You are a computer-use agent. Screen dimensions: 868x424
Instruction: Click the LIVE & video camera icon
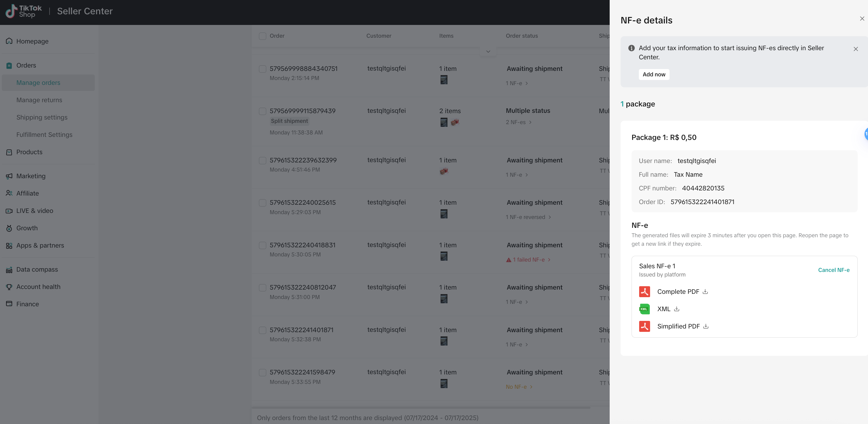pos(9,211)
